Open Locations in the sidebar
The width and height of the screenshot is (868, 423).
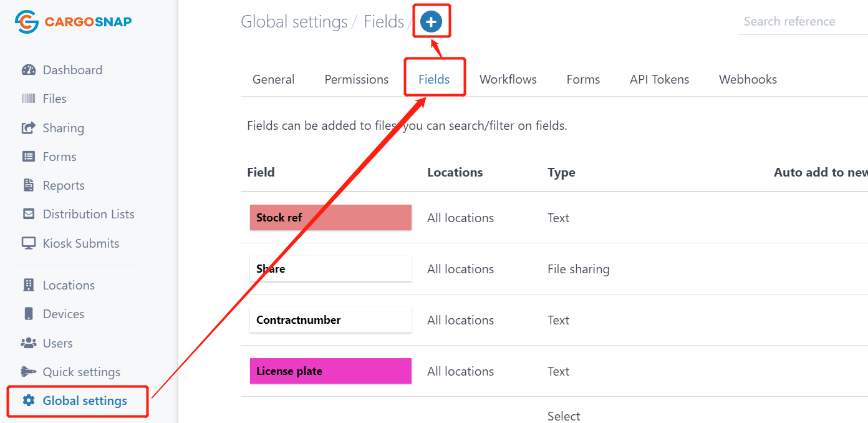[x=58, y=285]
